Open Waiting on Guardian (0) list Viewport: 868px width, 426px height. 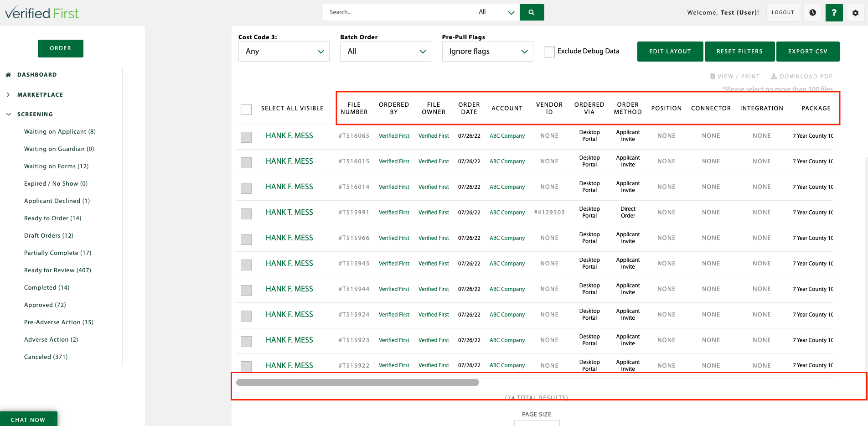pyautogui.click(x=59, y=149)
